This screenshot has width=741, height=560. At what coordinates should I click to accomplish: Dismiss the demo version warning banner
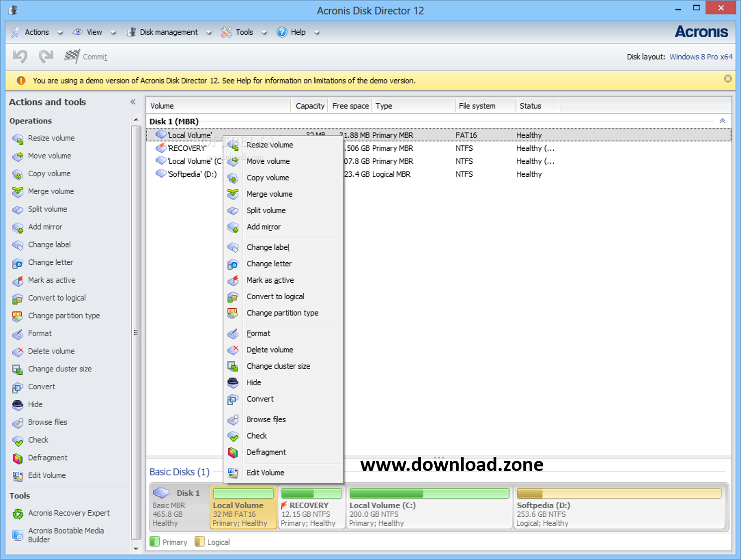click(728, 79)
